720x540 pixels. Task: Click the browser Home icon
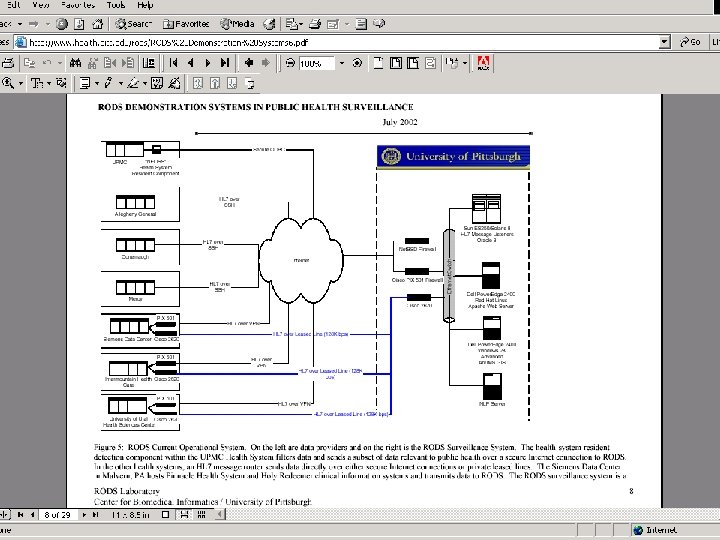click(97, 24)
